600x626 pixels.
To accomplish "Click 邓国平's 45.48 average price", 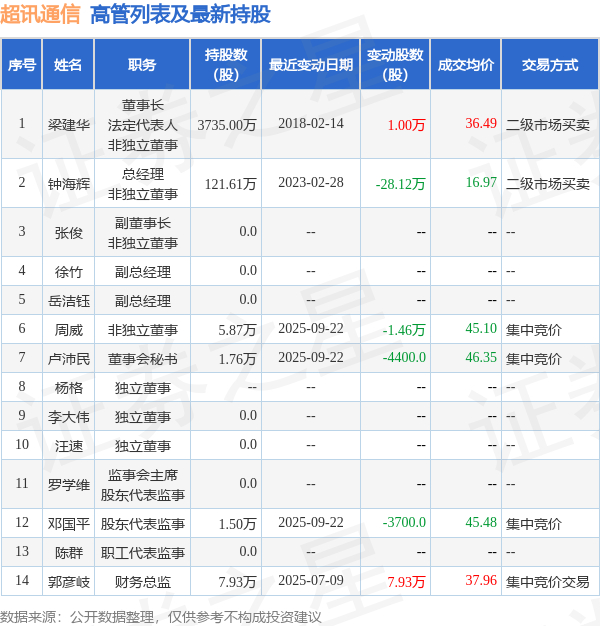I will 481,523.
